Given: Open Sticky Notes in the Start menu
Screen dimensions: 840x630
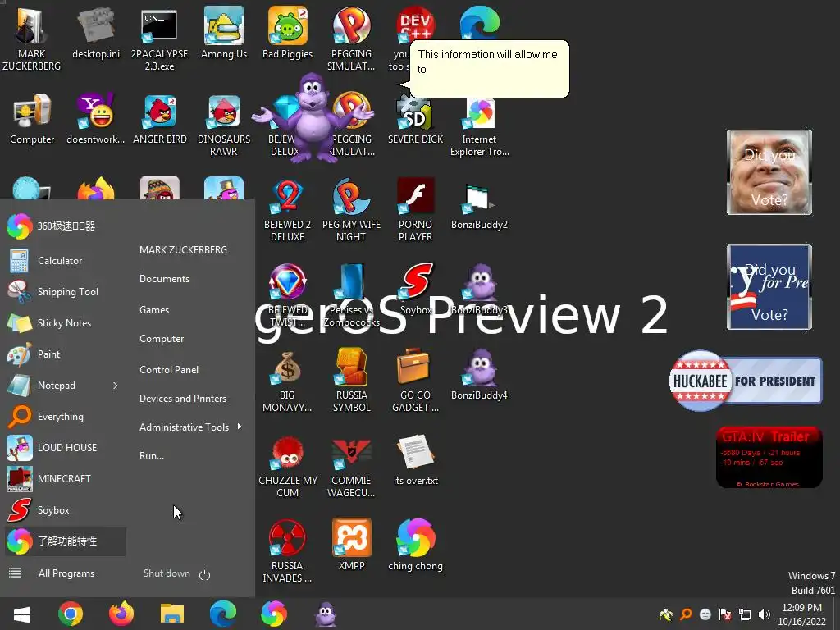Looking at the screenshot, I should point(66,323).
